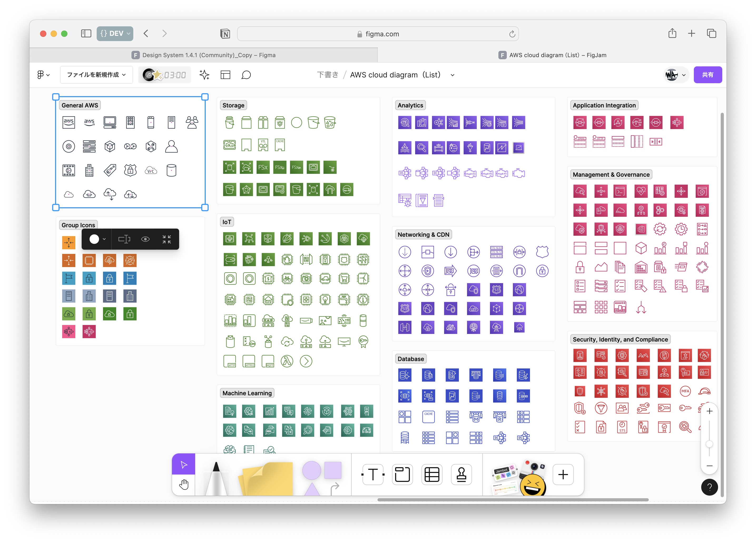Open the comment tool in top bar

(246, 75)
